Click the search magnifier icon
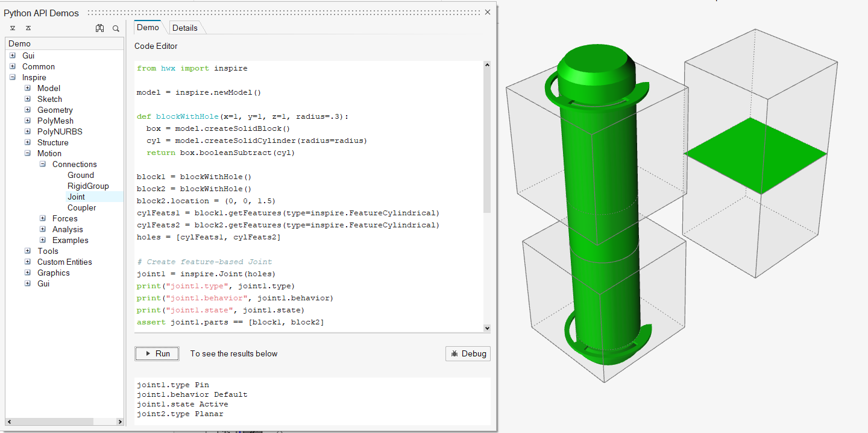868x433 pixels. [x=116, y=28]
